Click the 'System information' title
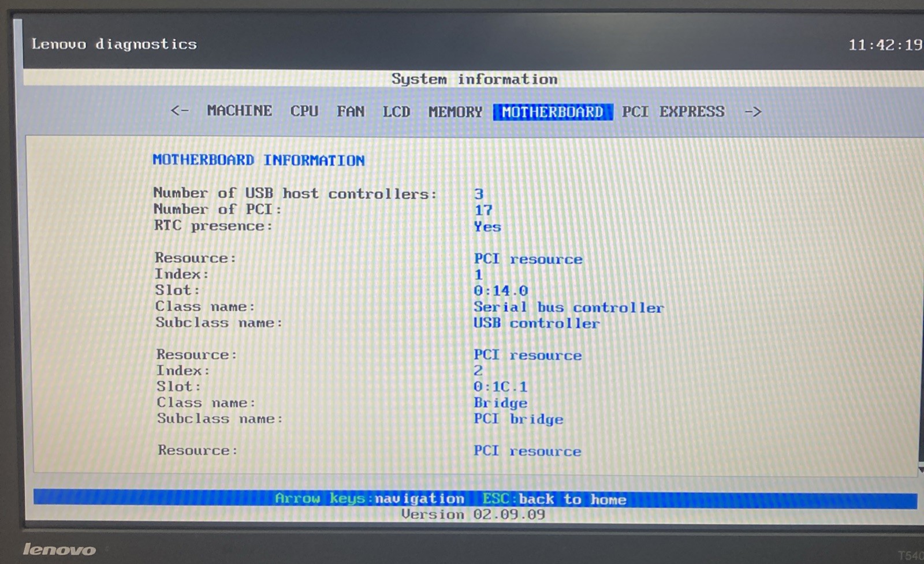 tap(475, 79)
